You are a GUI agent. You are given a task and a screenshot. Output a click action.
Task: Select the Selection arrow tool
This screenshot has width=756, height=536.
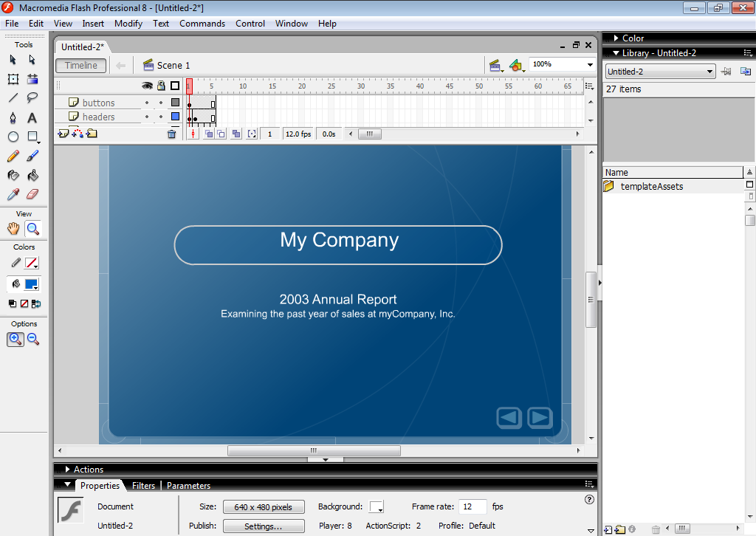[13, 60]
